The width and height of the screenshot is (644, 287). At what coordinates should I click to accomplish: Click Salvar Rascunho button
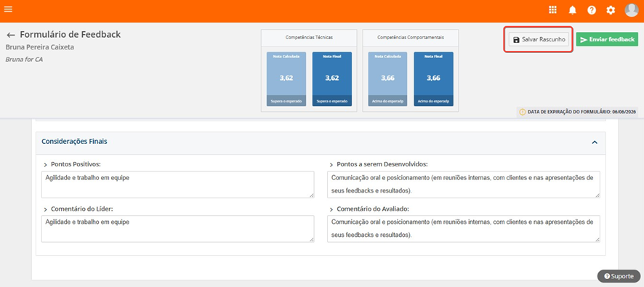point(539,39)
